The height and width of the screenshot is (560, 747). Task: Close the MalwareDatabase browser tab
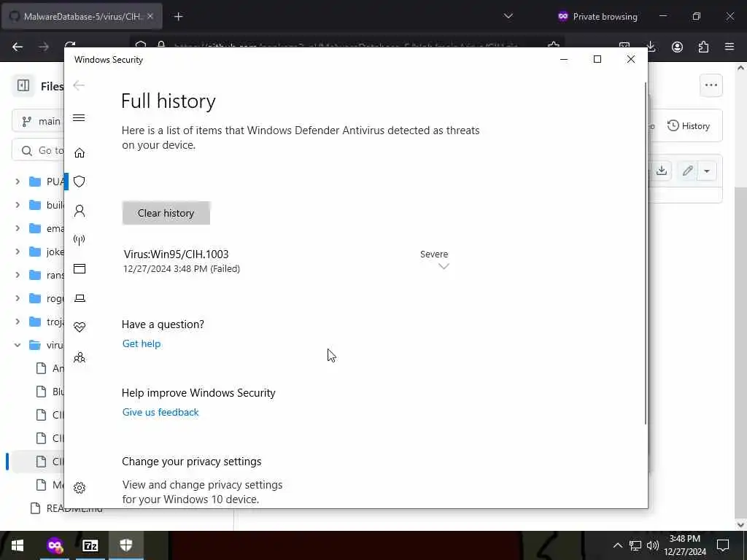[x=150, y=16]
